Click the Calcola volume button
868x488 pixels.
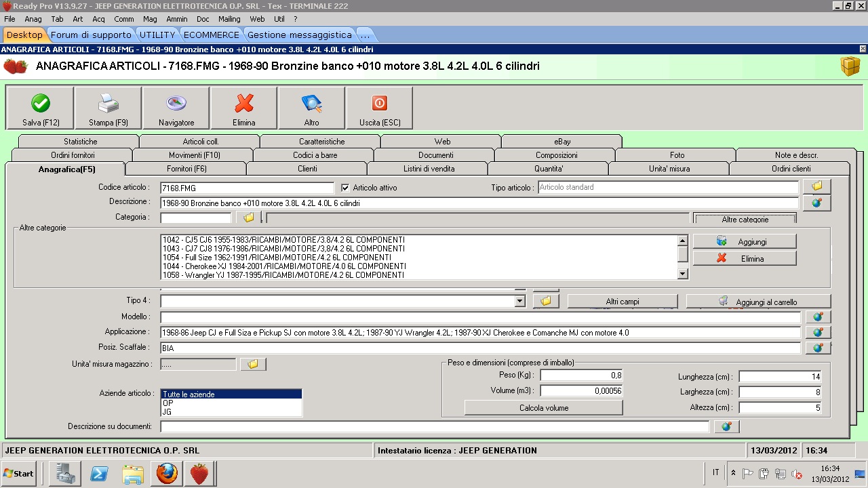coord(544,408)
